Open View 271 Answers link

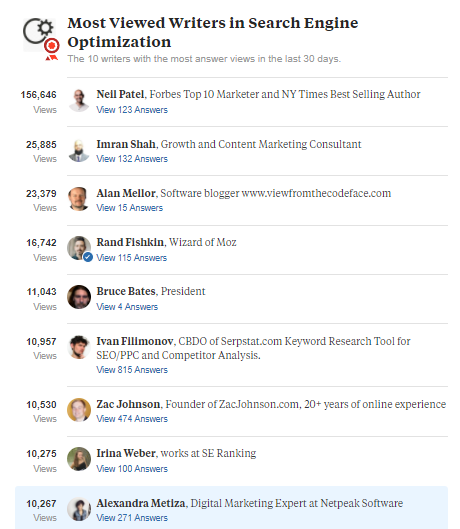[x=132, y=518]
